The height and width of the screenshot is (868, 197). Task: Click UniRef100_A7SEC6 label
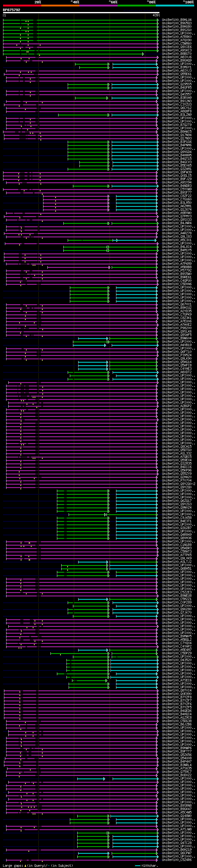coord(176,680)
